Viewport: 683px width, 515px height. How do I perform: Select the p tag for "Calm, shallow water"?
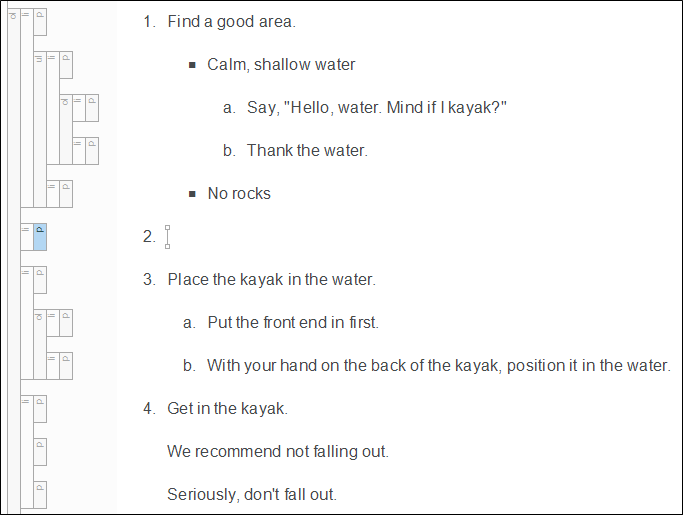pyautogui.click(x=66, y=64)
